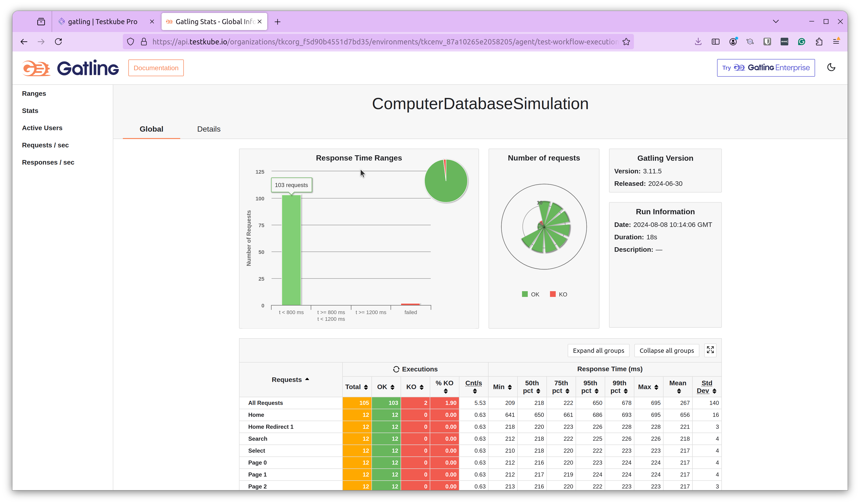Click the bookmark/star icon in address bar
860x504 pixels.
tap(626, 41)
